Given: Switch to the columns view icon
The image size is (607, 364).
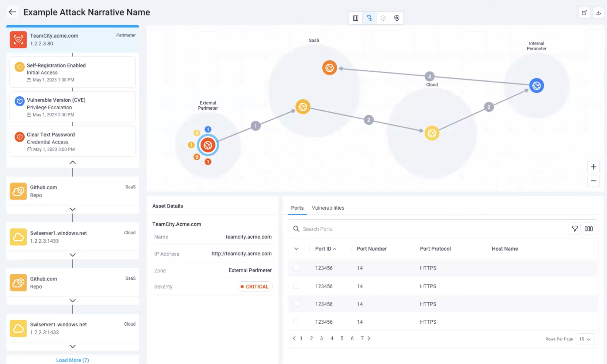Looking at the screenshot, I should tap(356, 18).
